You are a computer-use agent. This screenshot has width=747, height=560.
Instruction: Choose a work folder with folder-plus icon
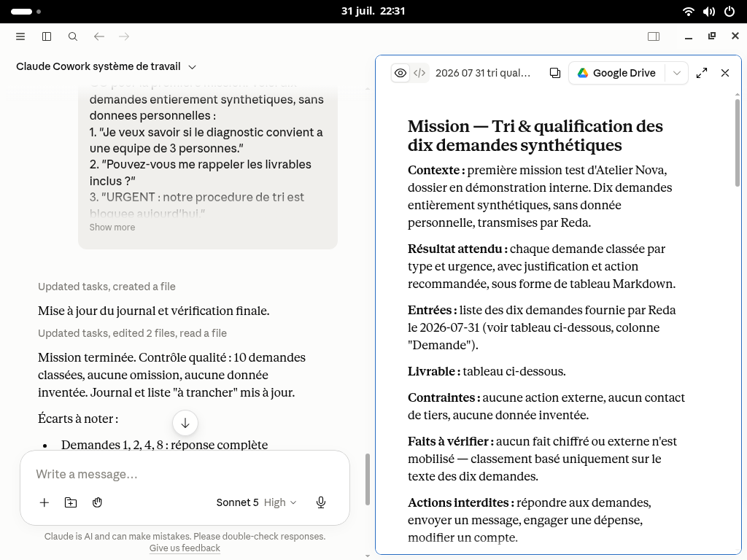[71, 502]
